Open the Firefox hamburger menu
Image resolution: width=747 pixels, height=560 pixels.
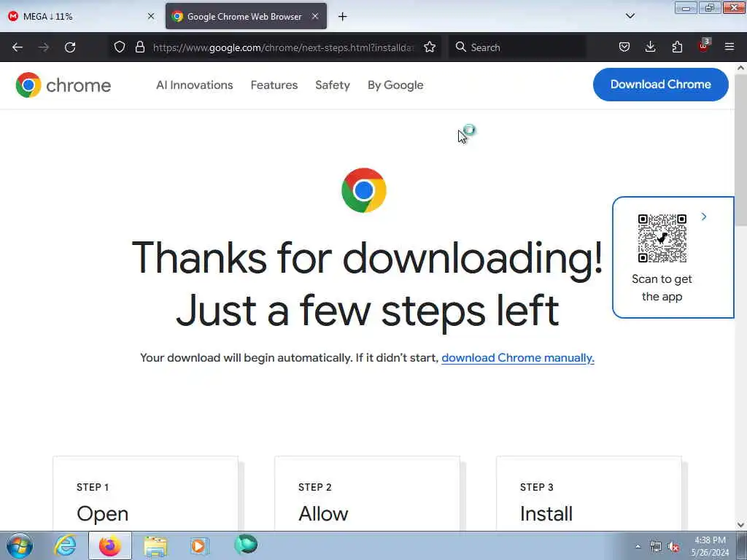pos(729,47)
